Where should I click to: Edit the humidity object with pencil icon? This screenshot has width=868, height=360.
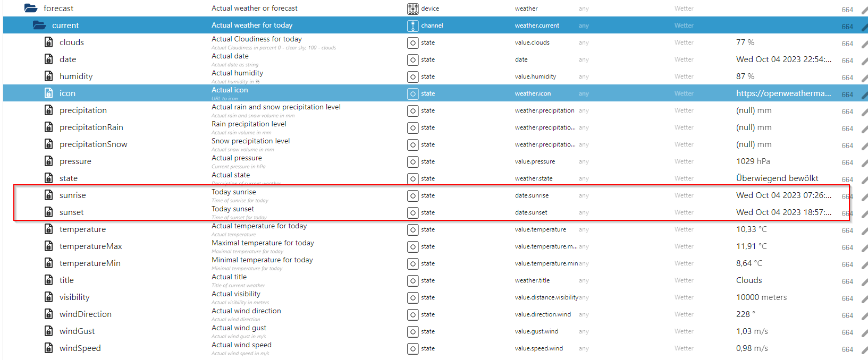point(864,78)
